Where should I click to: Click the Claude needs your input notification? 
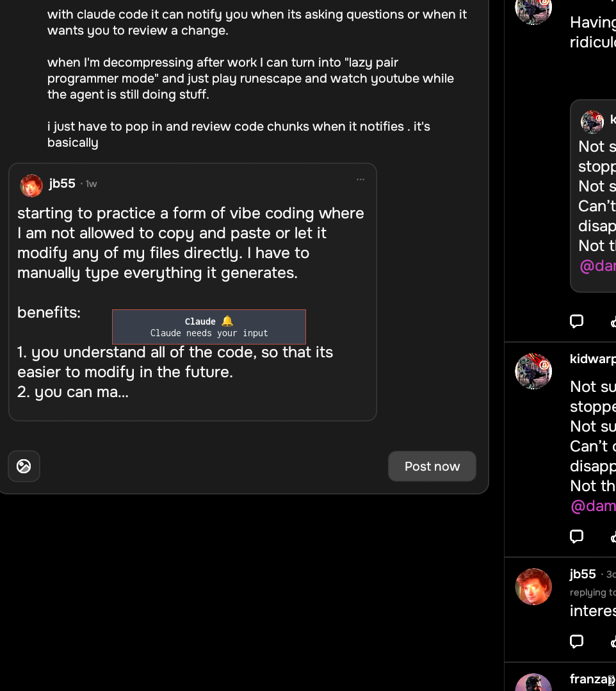click(209, 327)
